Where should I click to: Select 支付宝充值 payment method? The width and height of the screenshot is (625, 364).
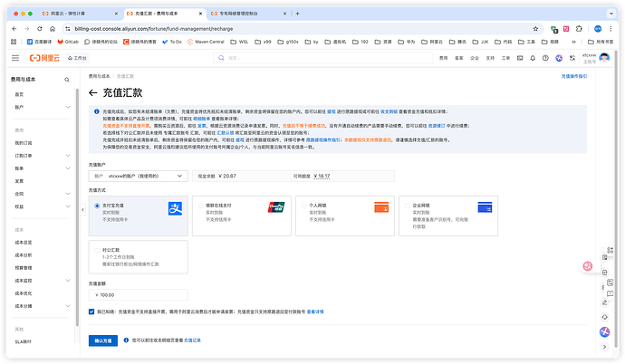pos(97,206)
